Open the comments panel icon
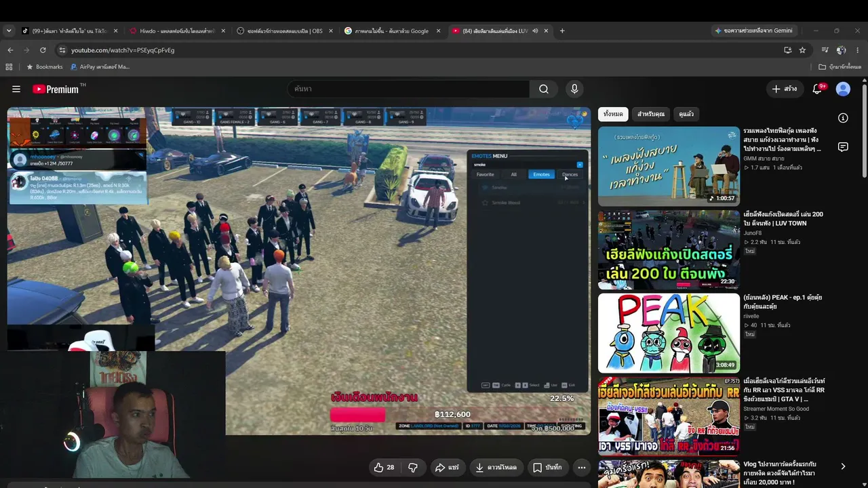 [x=843, y=147]
